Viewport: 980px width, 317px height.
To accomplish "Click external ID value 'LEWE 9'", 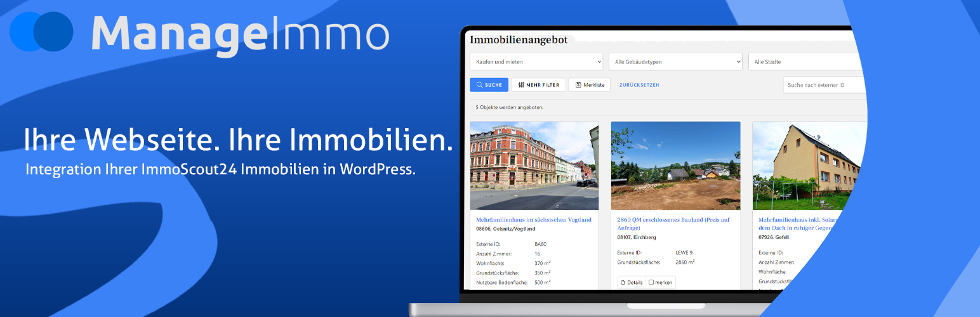I will coord(685,252).
